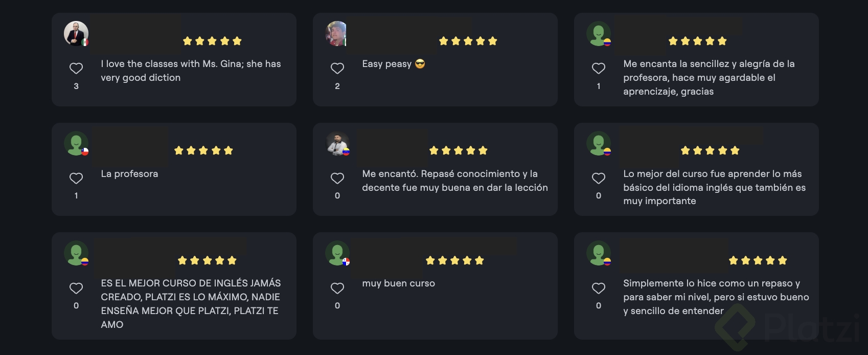Toggle the heart beside the Easy peasy comment
Screen dimensions: 868x355
pos(337,68)
